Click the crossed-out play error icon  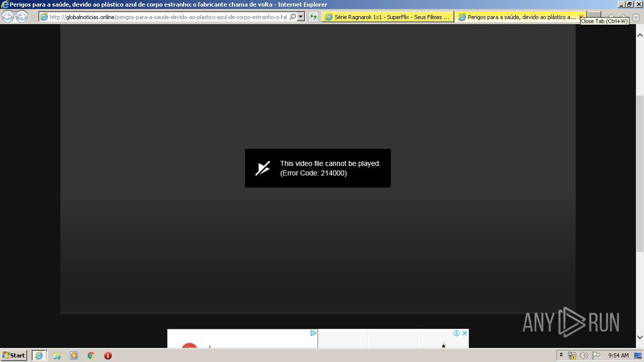263,168
